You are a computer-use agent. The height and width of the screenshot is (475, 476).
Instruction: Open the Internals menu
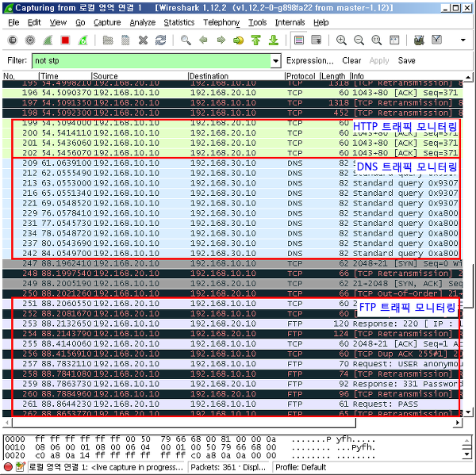[x=290, y=22]
